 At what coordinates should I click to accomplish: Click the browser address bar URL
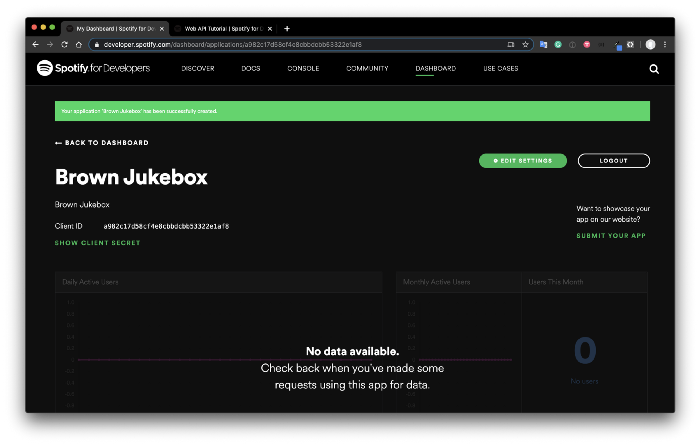tap(233, 44)
